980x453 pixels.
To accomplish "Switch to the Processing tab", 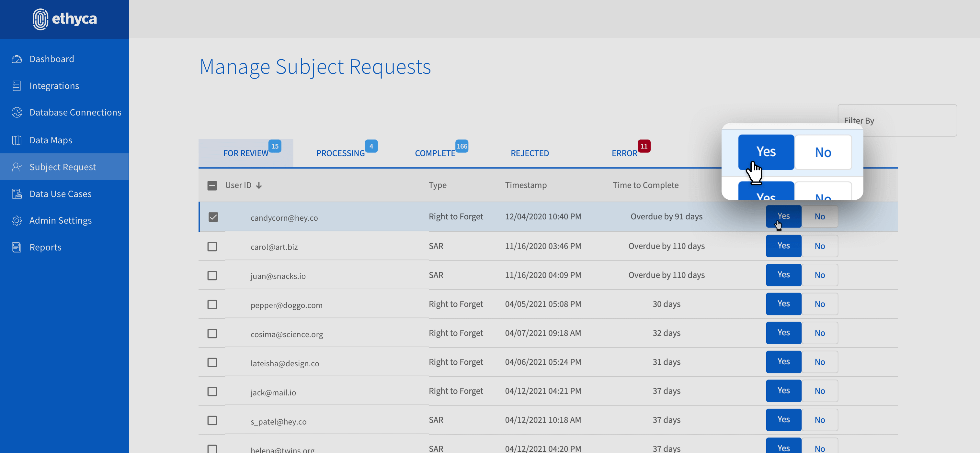I will coord(340,153).
